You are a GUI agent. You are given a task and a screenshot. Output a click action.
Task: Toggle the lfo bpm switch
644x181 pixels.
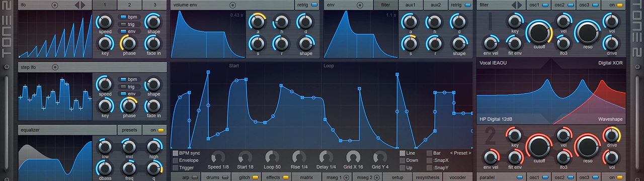(x=123, y=17)
